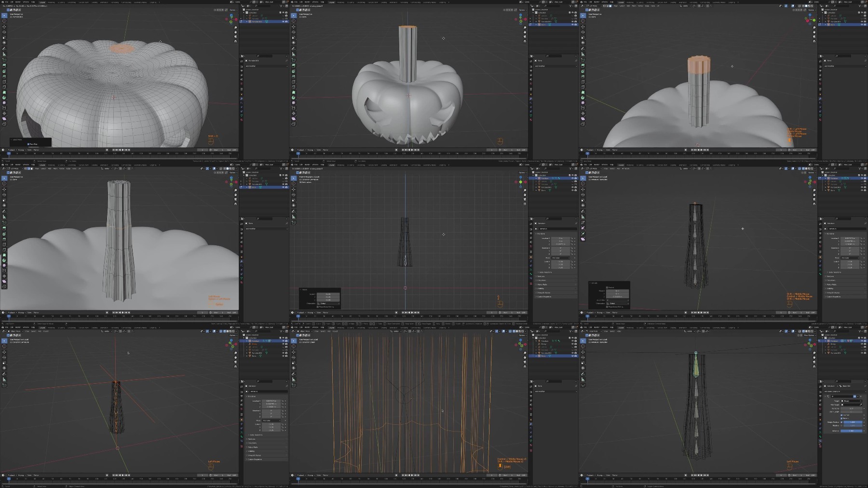Select Extrude Region tool in top-left view

point(4,66)
